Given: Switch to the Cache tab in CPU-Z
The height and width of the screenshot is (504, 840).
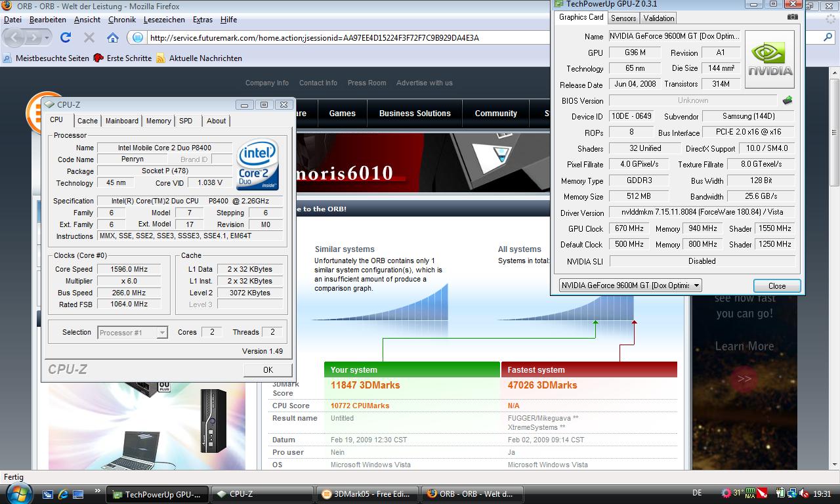Looking at the screenshot, I should (x=87, y=121).
